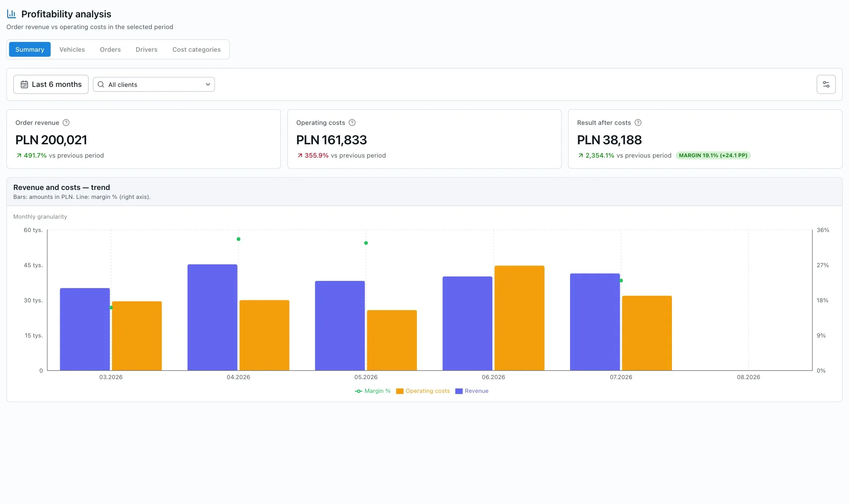Click the PLN 161,833 costs value
The width and height of the screenshot is (849, 504).
[x=332, y=140]
